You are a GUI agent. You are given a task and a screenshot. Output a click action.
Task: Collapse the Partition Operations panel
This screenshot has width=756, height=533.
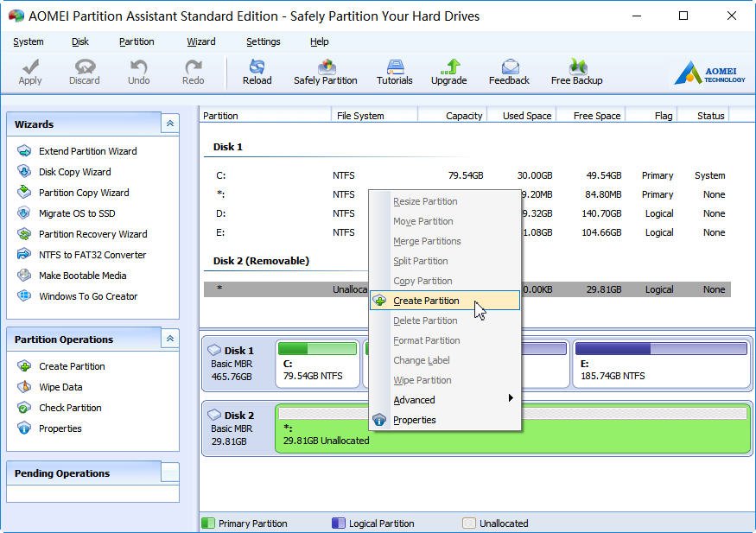point(170,339)
